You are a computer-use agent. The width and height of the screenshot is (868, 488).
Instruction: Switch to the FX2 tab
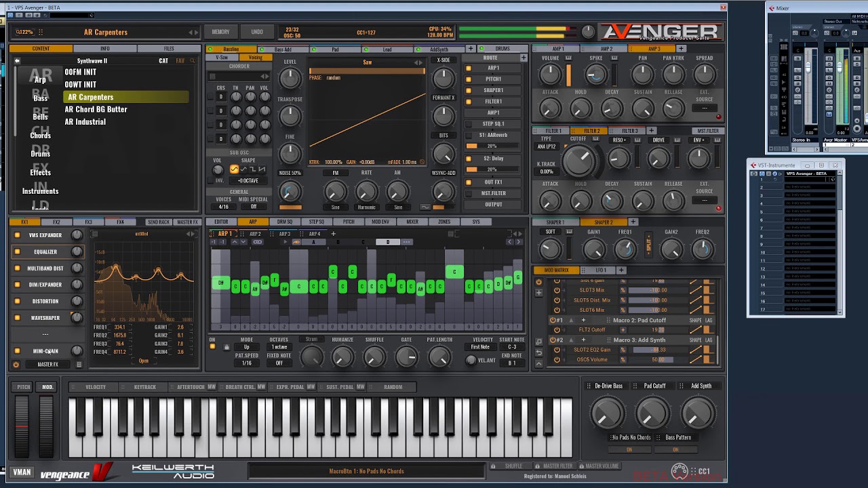point(56,222)
